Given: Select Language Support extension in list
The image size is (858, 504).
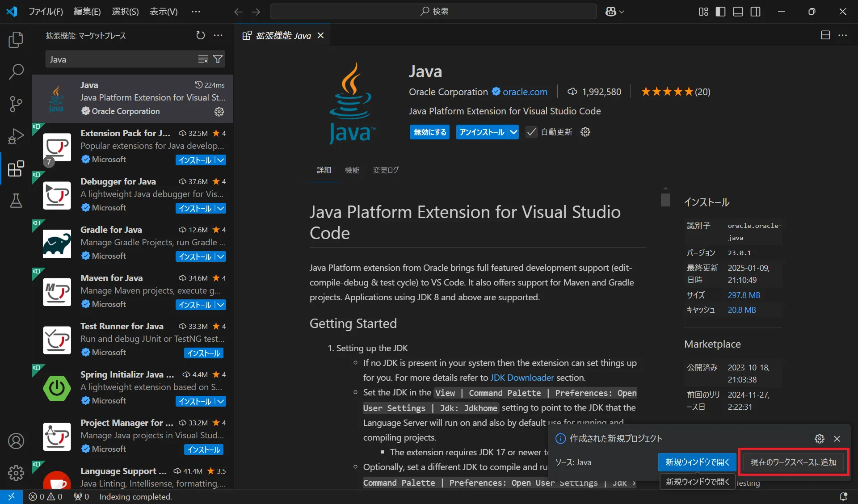Looking at the screenshot, I should coord(132,475).
